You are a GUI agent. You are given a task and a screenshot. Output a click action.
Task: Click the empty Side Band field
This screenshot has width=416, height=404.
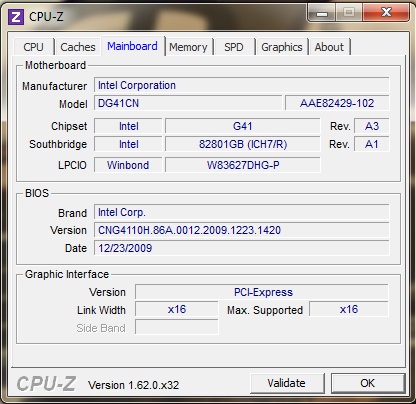pos(177,328)
